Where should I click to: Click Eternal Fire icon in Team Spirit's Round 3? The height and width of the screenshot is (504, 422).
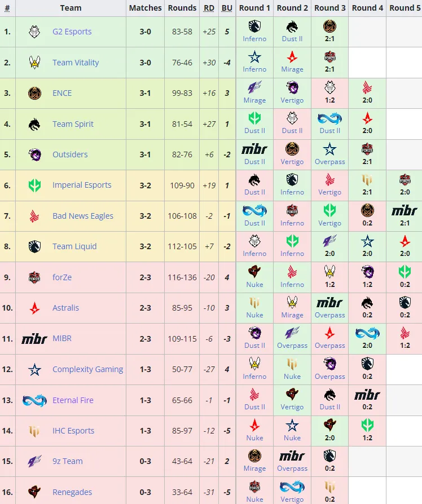[x=329, y=118]
